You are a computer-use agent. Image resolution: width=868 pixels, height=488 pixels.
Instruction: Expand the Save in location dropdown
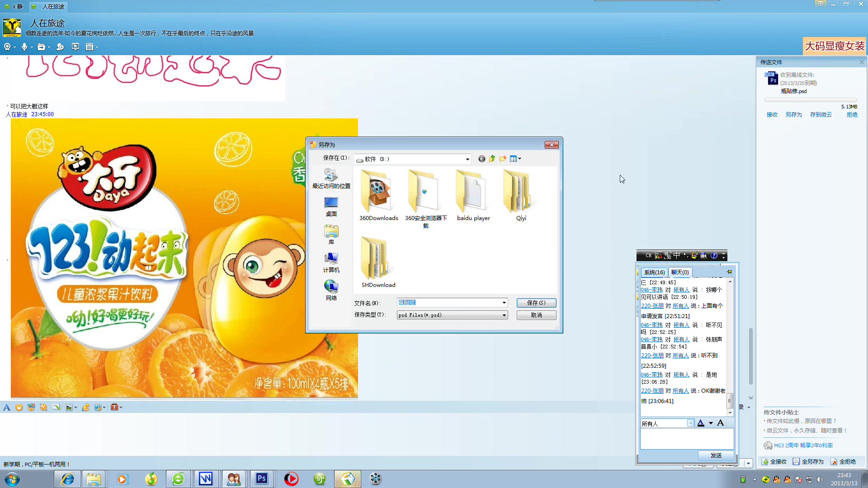[467, 159]
